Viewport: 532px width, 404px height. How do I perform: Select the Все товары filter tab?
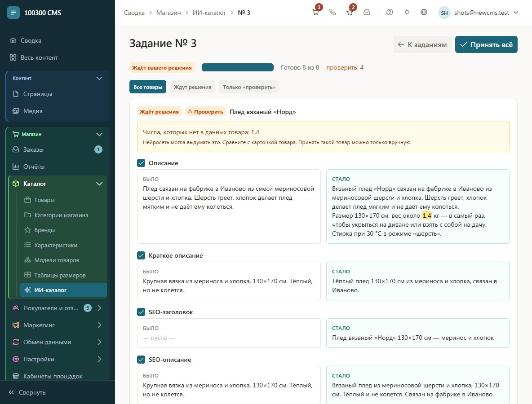click(147, 87)
